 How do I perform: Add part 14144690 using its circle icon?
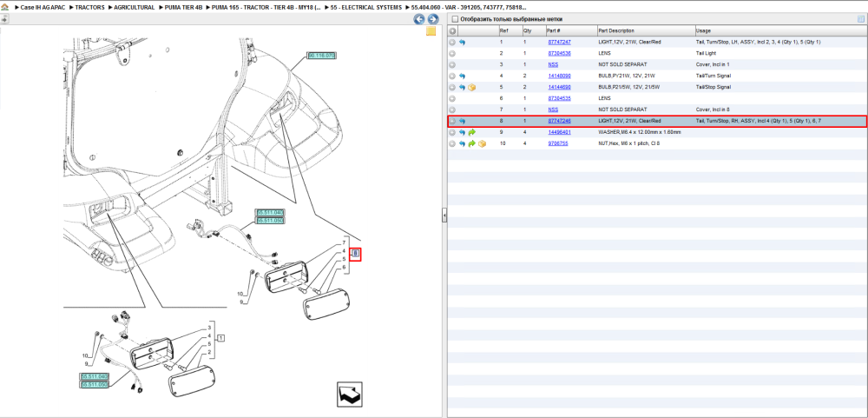pyautogui.click(x=452, y=87)
